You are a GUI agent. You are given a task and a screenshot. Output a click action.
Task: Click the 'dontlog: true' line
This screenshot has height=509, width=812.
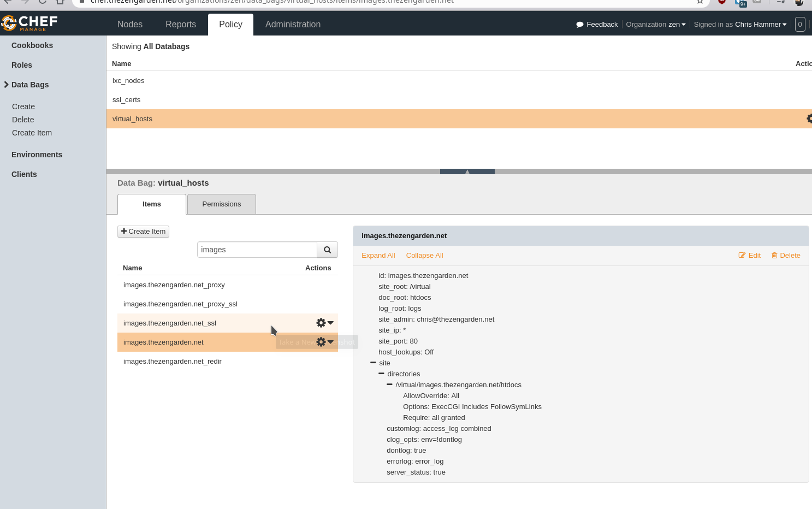point(406,451)
